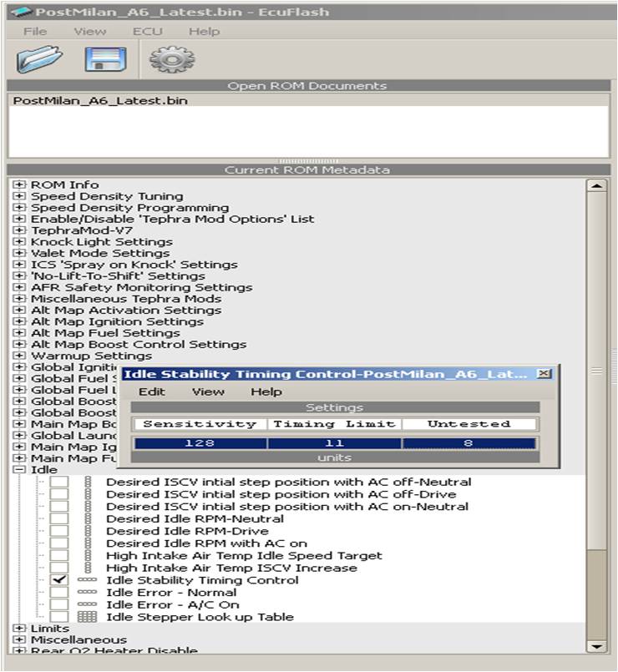Expand Warmup Settings node
Viewport: 618px width, 672px height.
click(19, 356)
